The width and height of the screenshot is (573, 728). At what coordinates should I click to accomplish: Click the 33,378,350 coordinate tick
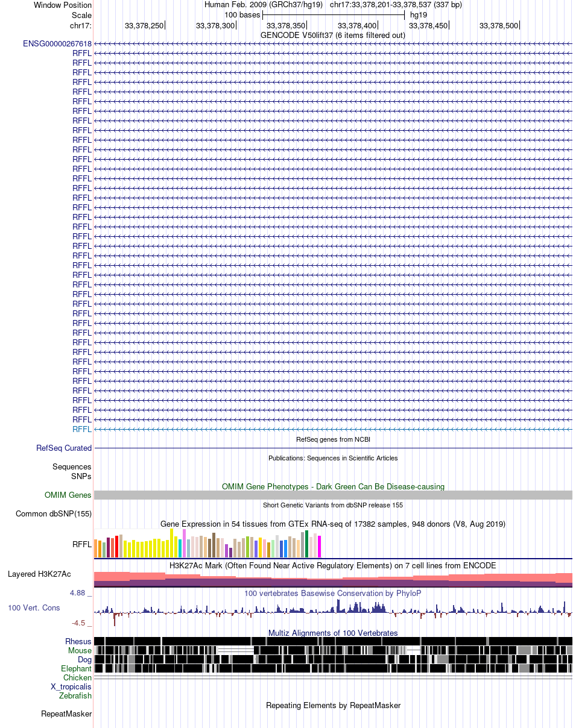tap(286, 25)
